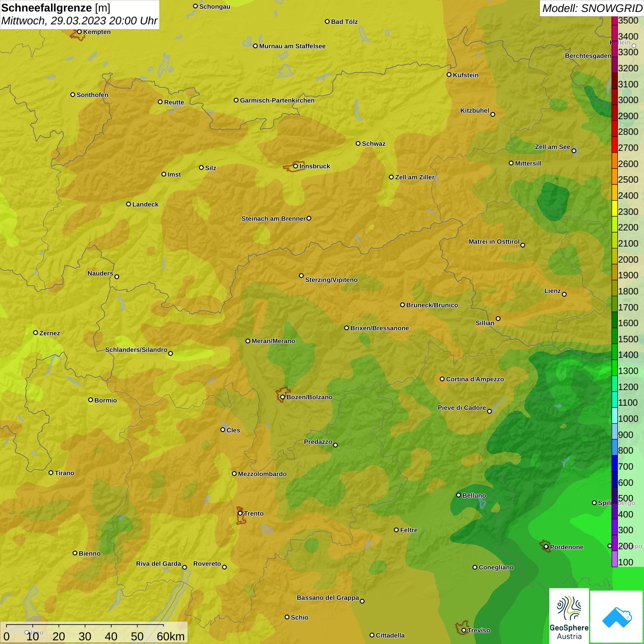Click the 60km scale bar label
Viewport: 644px width, 644px height.
pyautogui.click(x=171, y=636)
